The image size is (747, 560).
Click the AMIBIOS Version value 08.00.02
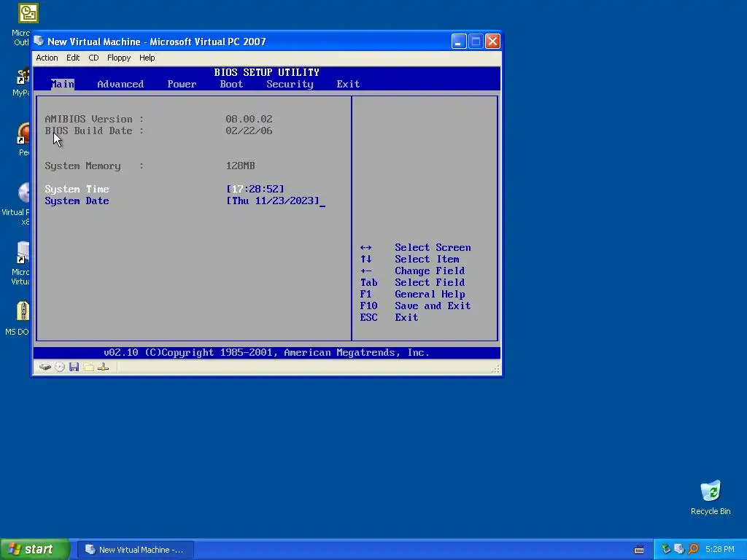[249, 119]
